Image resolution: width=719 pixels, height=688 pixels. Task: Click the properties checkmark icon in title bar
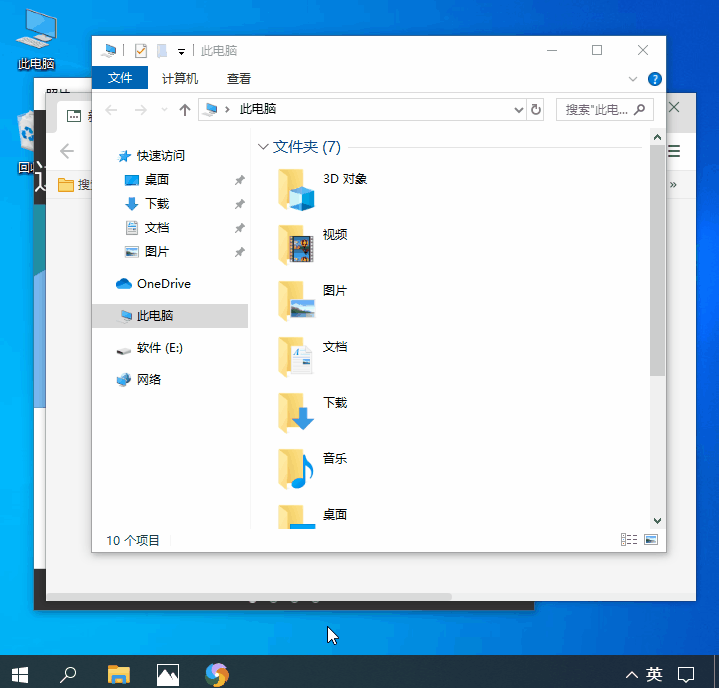click(141, 50)
